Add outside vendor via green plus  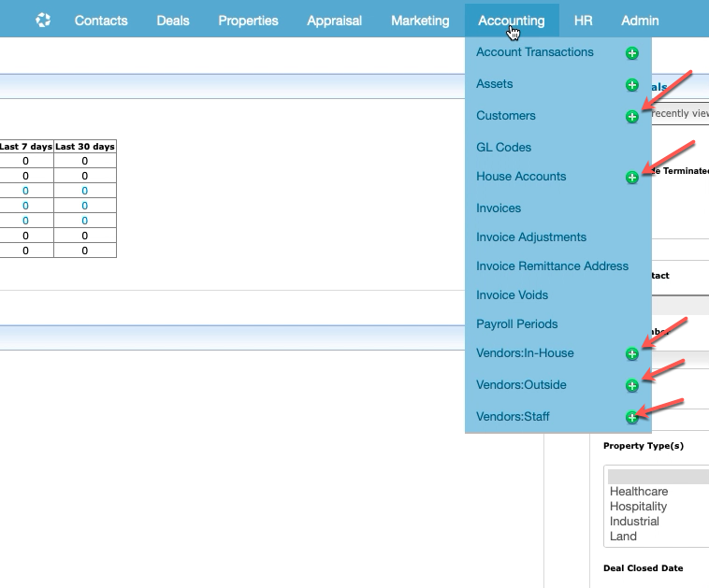632,386
